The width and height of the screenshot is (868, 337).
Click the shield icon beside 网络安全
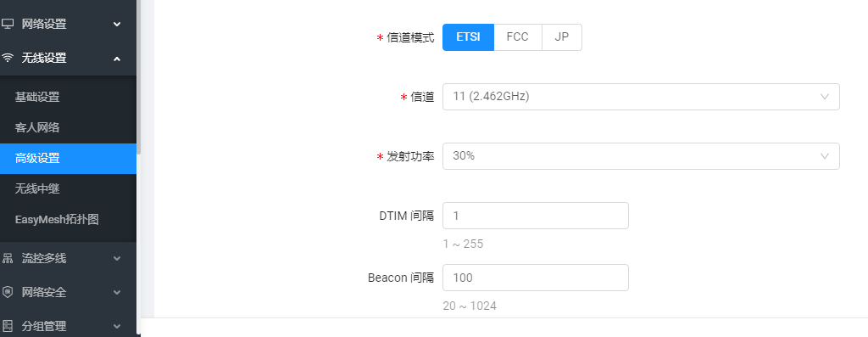pyautogui.click(x=7, y=292)
